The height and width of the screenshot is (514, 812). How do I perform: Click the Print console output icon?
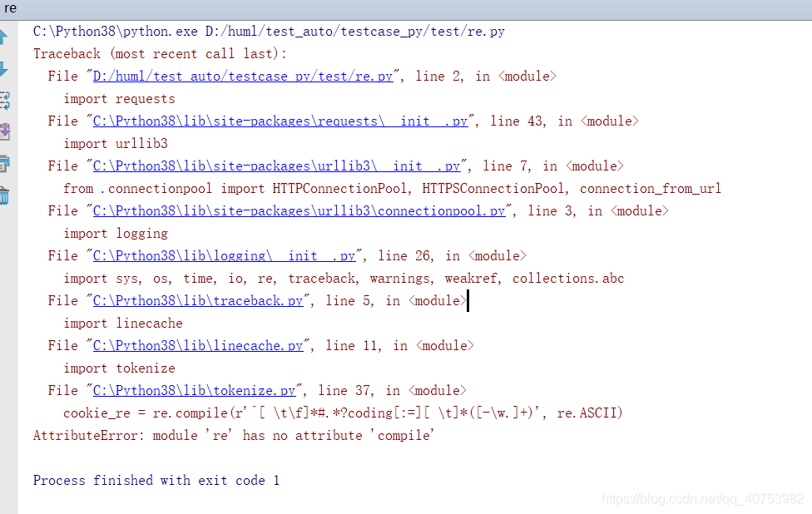[x=5, y=164]
